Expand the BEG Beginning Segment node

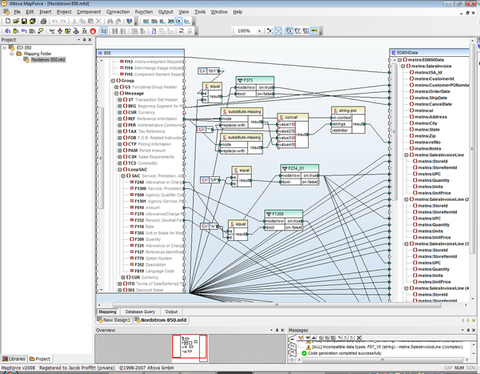pos(120,106)
